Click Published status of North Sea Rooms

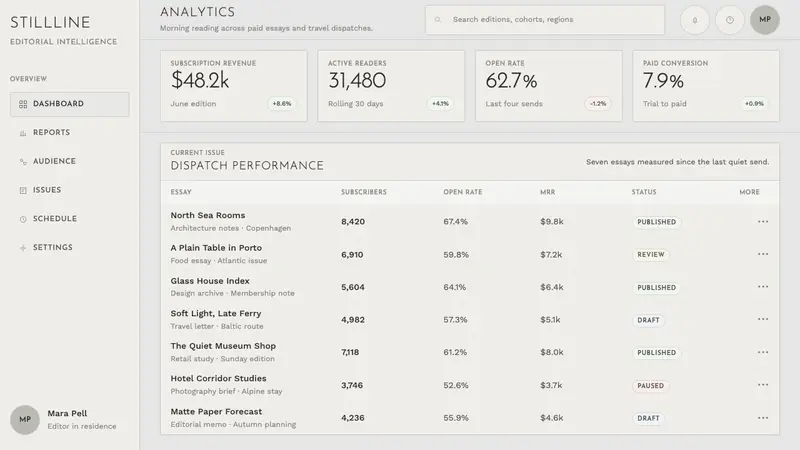pos(656,222)
